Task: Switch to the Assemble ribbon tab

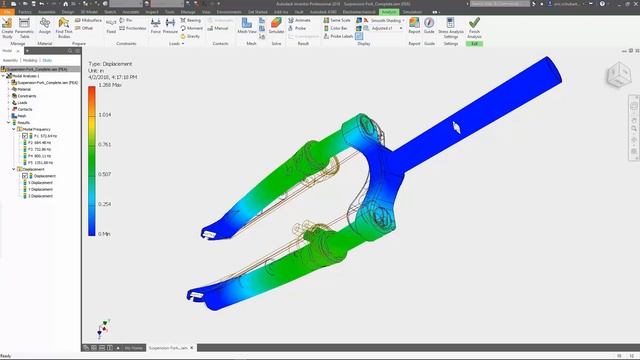Action: tap(47, 12)
